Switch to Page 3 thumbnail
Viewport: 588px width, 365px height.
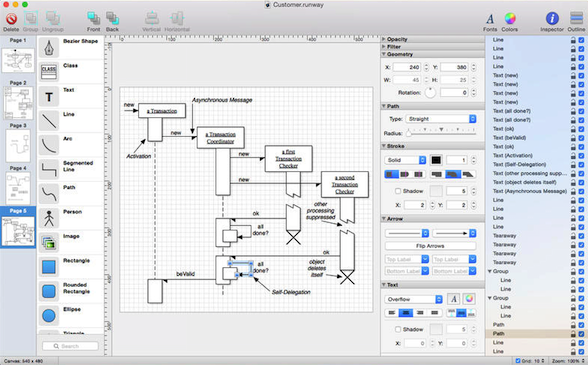[18, 146]
